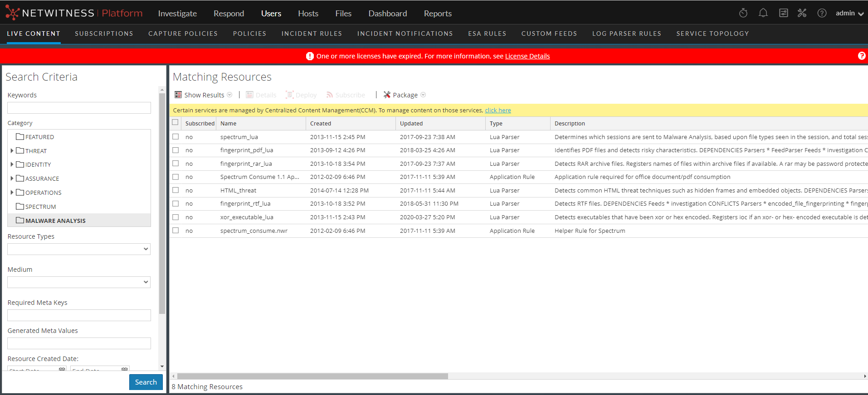Open the help question mark icon
The width and height of the screenshot is (868, 395).
[x=821, y=13]
